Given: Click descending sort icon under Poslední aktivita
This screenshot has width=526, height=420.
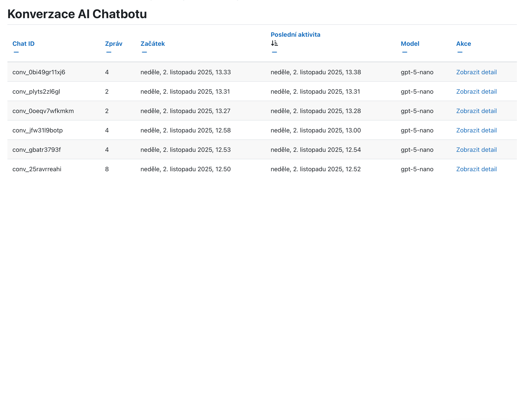Looking at the screenshot, I should pyautogui.click(x=274, y=43).
